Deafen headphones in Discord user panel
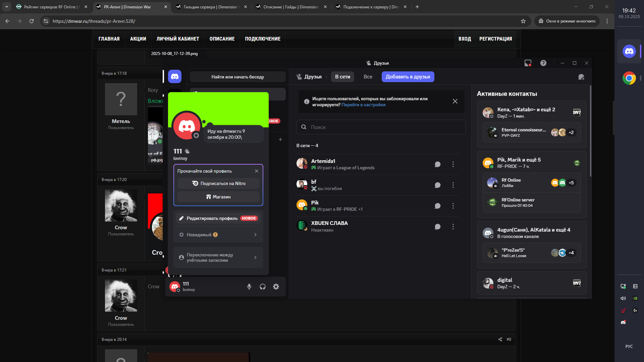 click(x=263, y=287)
